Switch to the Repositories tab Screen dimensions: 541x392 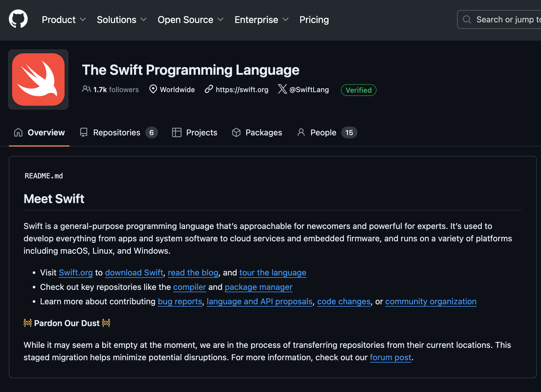[x=119, y=132]
